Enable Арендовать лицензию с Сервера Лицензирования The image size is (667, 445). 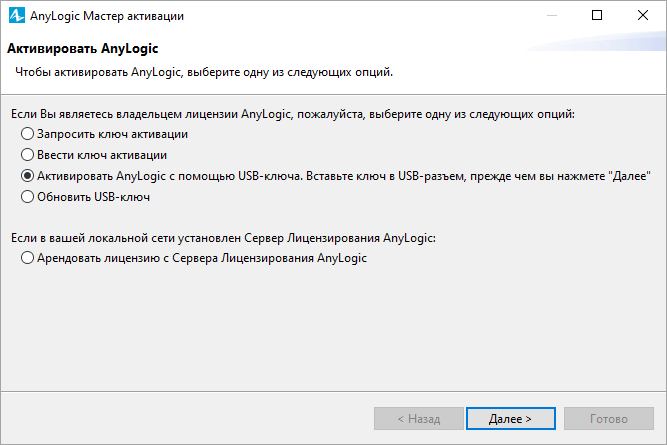pyautogui.click(x=27, y=258)
